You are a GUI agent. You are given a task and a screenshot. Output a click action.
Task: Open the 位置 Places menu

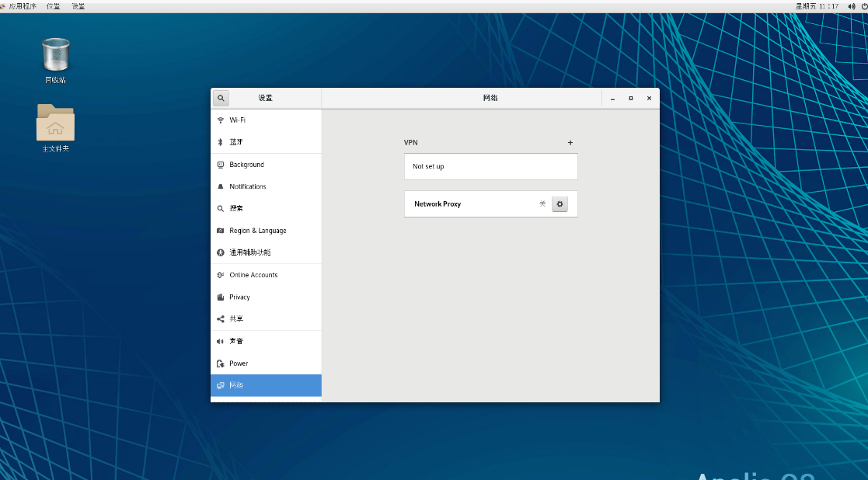[x=53, y=5]
